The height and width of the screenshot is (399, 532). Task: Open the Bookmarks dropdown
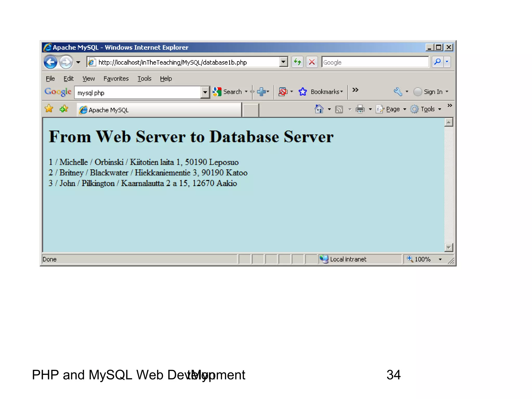(327, 92)
